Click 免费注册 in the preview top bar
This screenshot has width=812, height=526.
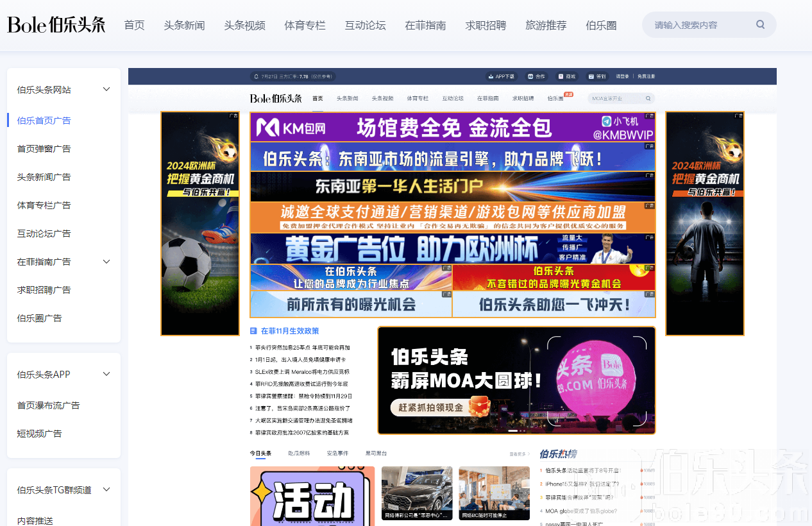(646, 76)
